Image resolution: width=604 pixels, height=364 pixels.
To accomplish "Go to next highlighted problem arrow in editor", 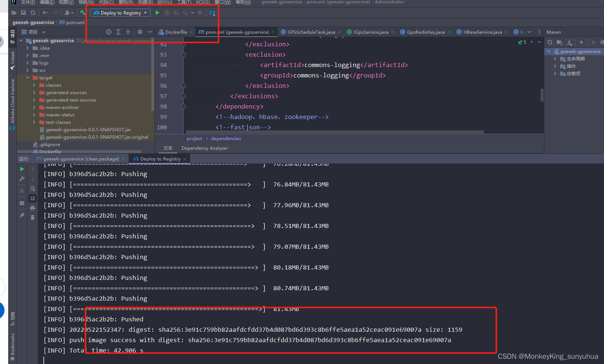I will point(539,42).
